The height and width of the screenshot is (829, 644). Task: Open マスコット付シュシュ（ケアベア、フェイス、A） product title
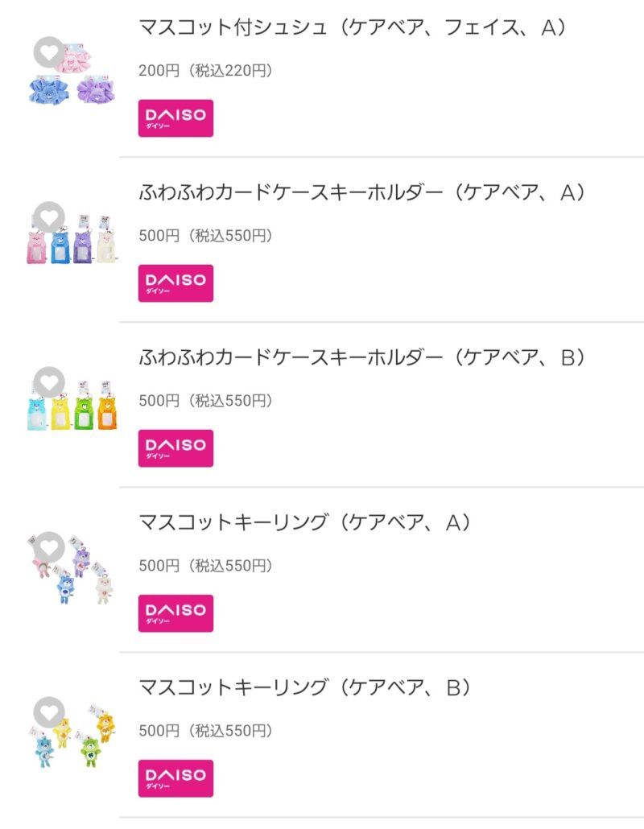pos(353,28)
